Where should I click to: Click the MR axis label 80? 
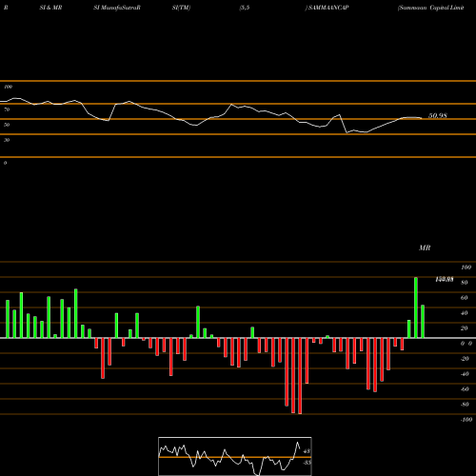point(465,283)
